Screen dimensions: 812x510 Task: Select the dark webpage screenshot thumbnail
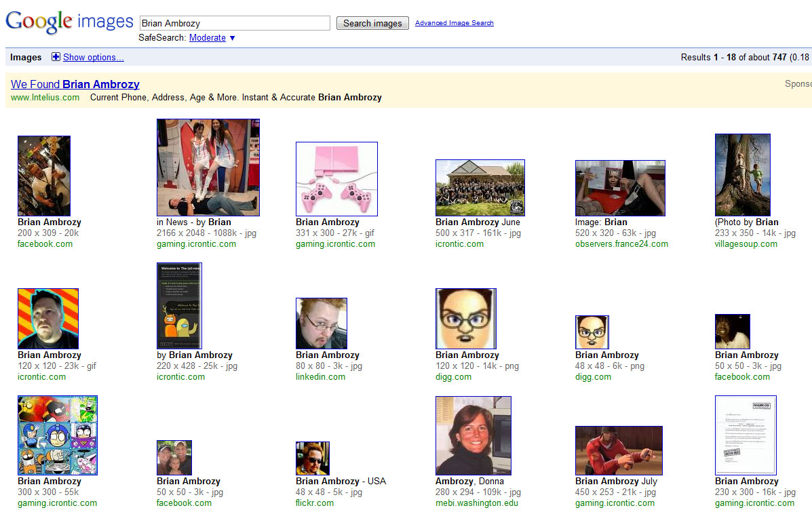[179, 306]
